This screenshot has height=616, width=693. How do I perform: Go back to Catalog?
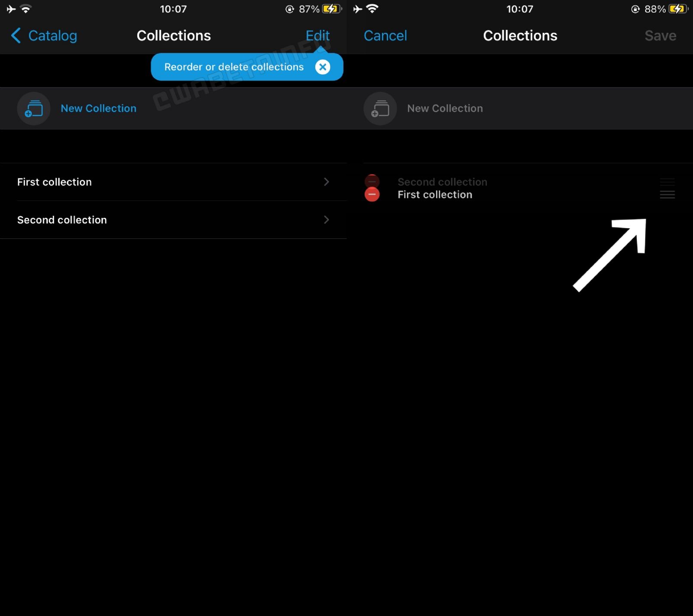[52, 36]
